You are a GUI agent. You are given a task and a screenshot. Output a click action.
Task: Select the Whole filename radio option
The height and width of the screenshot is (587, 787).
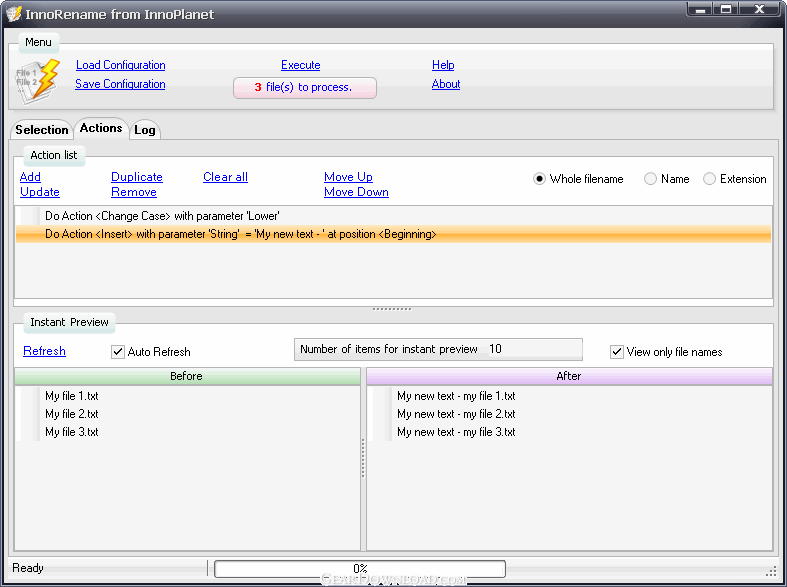540,179
